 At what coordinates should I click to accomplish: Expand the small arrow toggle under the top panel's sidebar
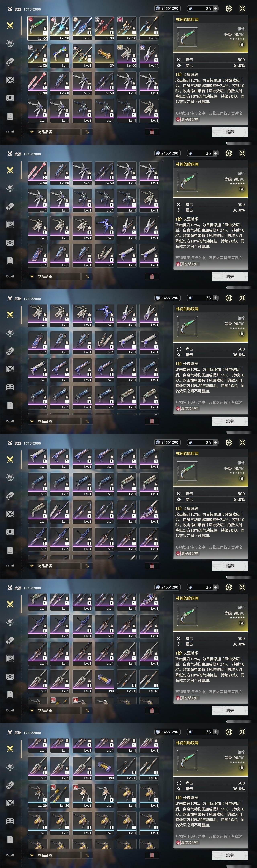tap(10, 132)
